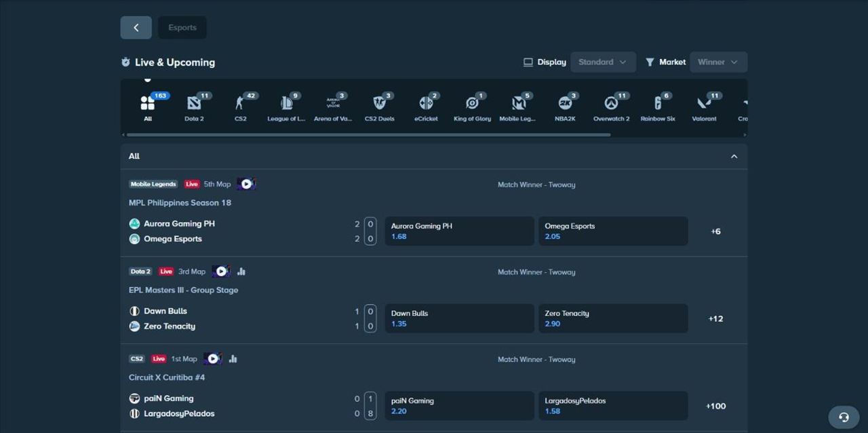
Task: Click the LargadosyPelados team logo
Action: click(x=134, y=413)
